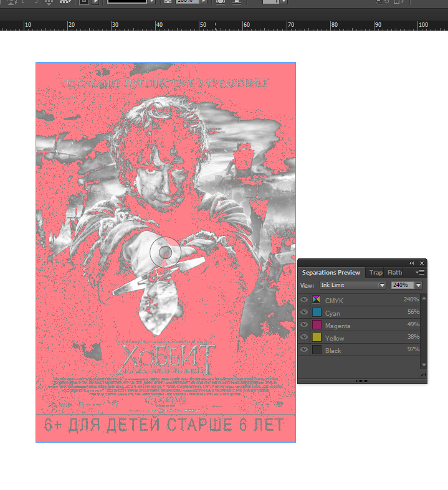Select the Black row label
Viewport: 448px width, 490px height.
coord(333,351)
